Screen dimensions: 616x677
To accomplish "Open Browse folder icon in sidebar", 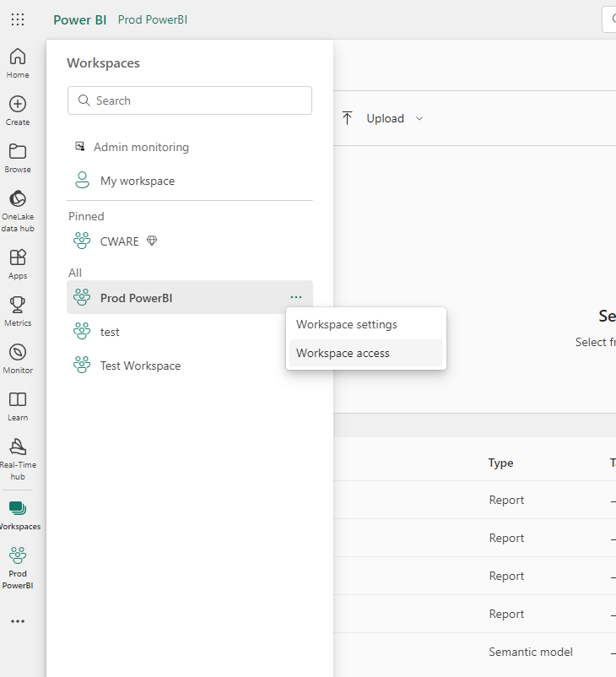I will click(18, 158).
